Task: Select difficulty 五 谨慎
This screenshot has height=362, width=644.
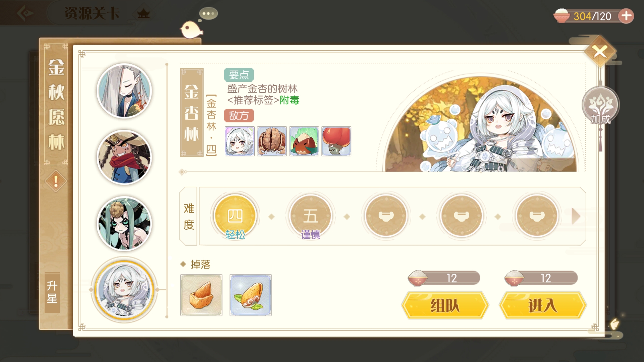Action: pos(311,217)
